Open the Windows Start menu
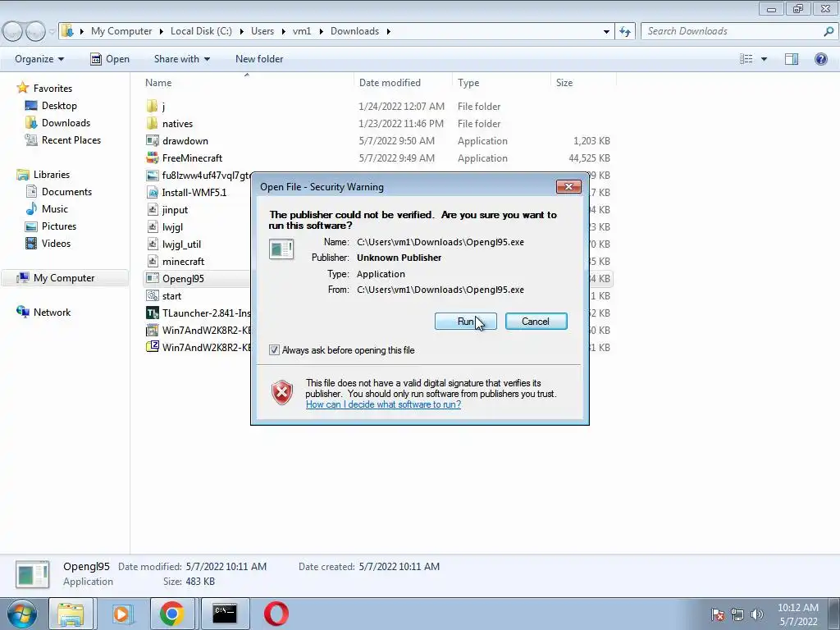840x630 pixels. click(x=22, y=614)
